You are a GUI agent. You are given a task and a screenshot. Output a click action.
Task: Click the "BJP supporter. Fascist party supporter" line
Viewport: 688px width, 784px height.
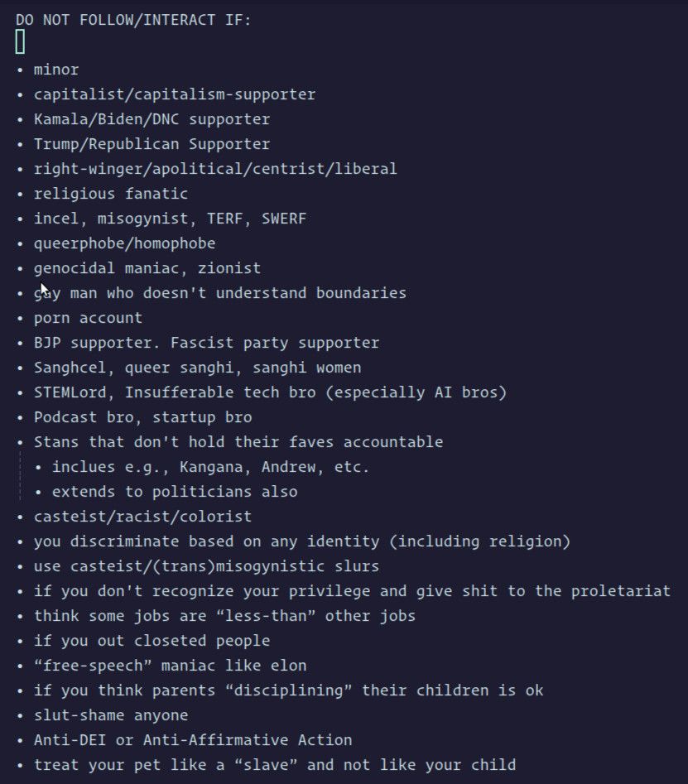pyautogui.click(x=206, y=343)
